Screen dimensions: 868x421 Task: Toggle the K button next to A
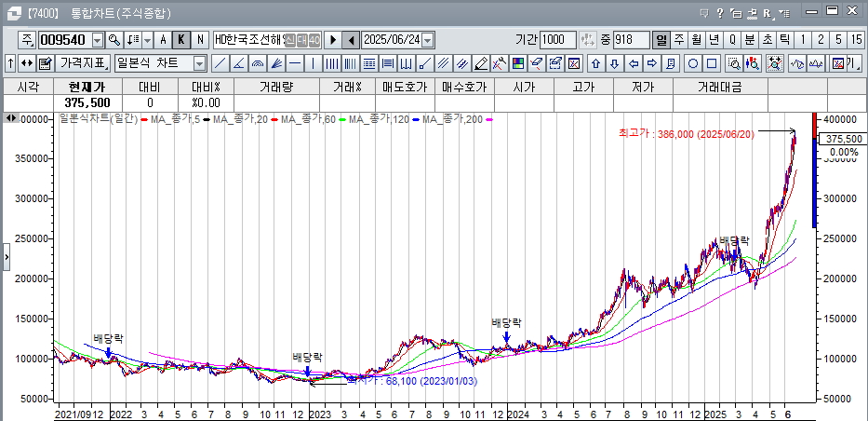coord(181,40)
